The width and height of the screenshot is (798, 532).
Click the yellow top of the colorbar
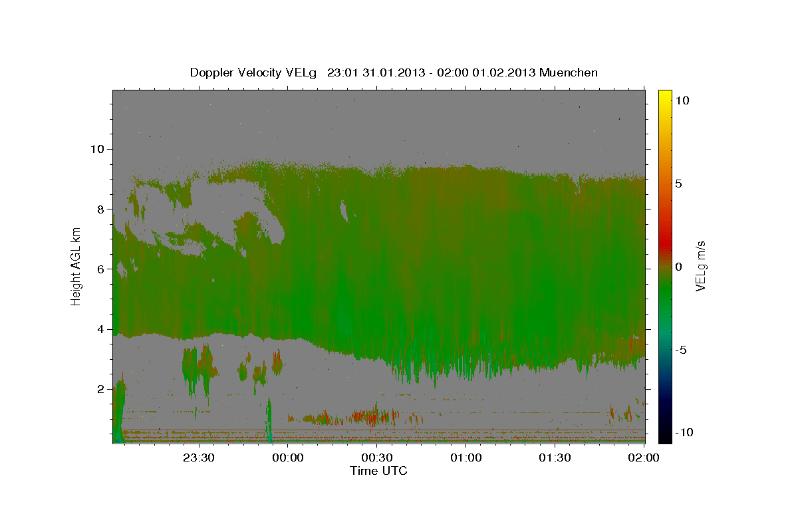coord(665,96)
